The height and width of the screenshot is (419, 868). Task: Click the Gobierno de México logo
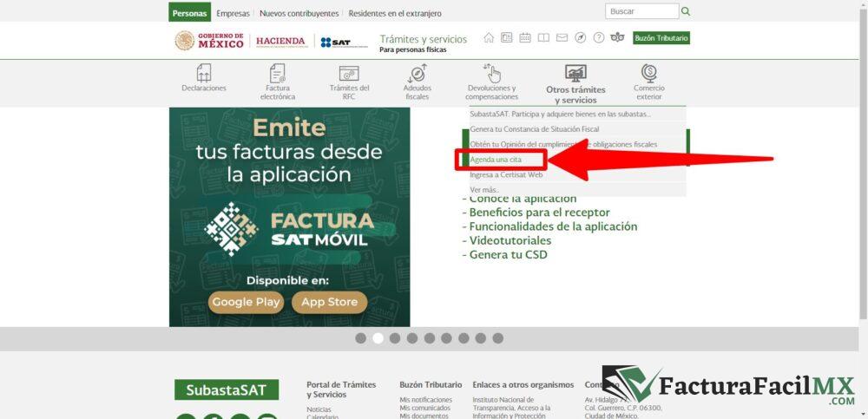(209, 41)
